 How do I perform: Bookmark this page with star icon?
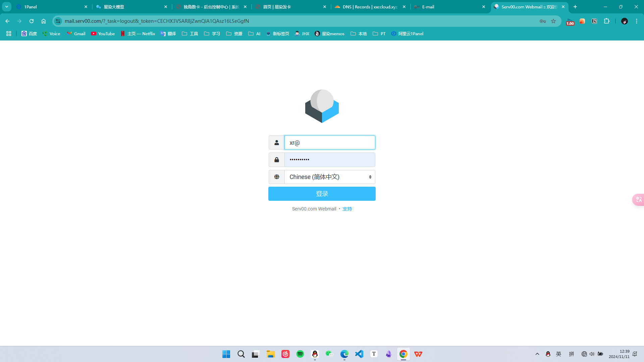553,21
